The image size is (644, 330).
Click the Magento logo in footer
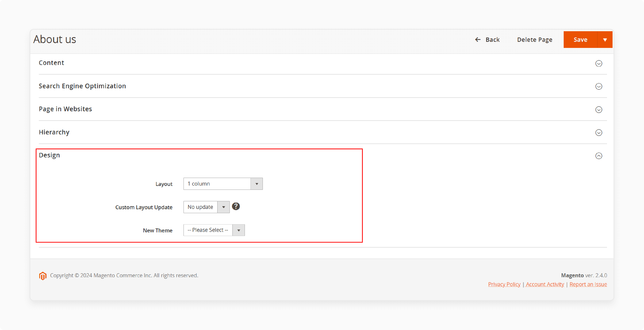click(x=43, y=276)
